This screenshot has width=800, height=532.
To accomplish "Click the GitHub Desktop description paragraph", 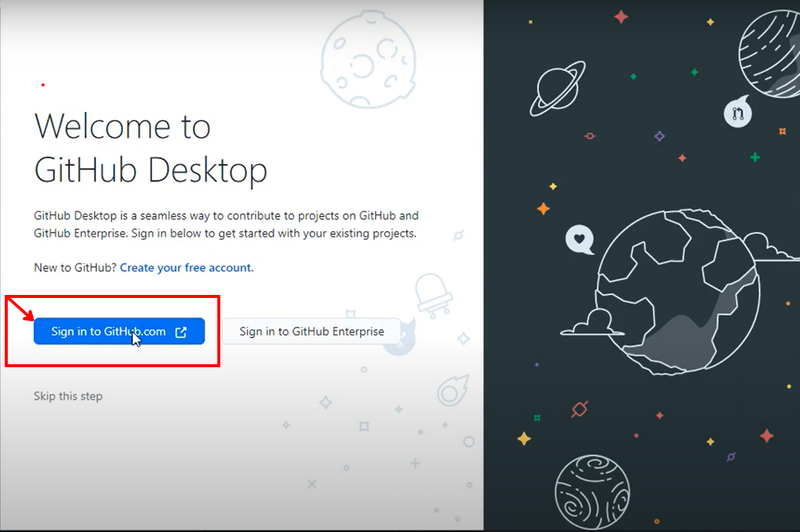I will [x=226, y=224].
